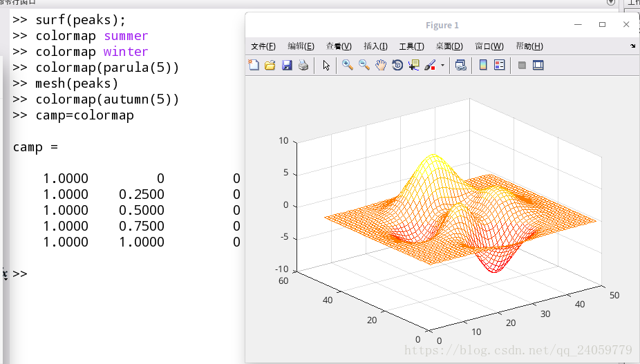Open the 工具(T) menu
The image size is (640, 364).
(x=411, y=46)
